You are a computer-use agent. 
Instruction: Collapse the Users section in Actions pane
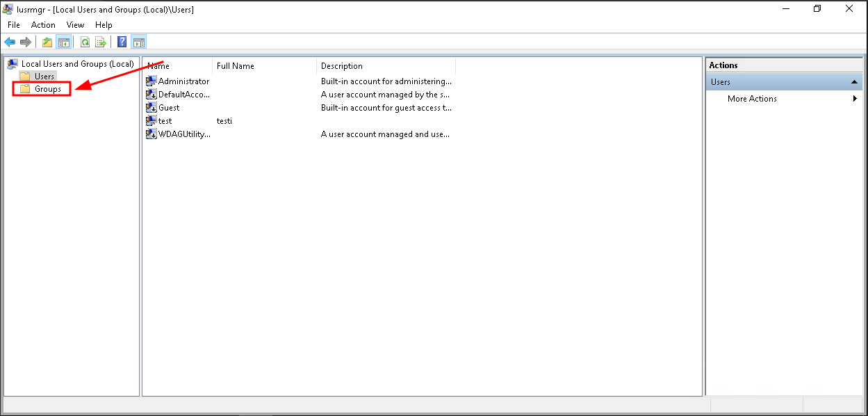(x=854, y=82)
